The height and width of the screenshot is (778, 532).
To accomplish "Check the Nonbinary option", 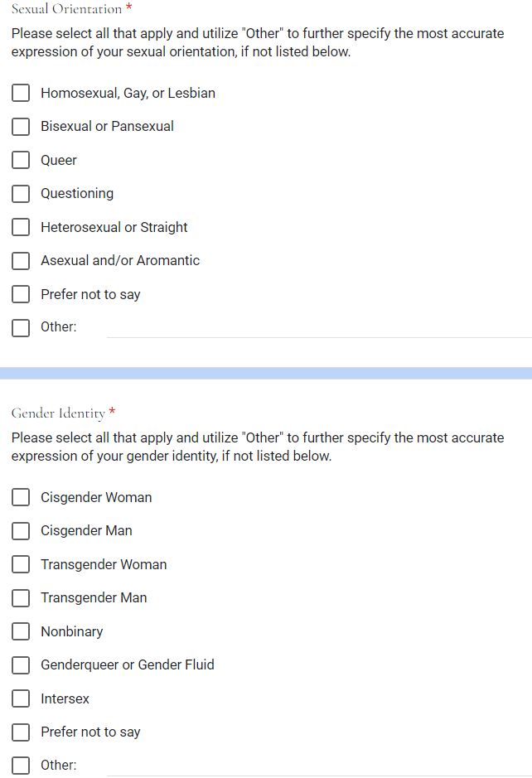I will pyautogui.click(x=21, y=631).
